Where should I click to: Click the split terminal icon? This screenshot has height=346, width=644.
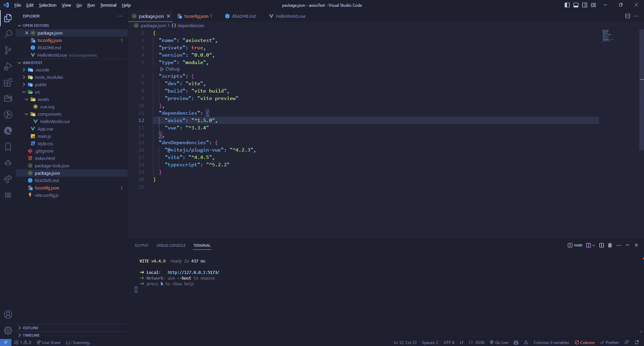point(601,245)
